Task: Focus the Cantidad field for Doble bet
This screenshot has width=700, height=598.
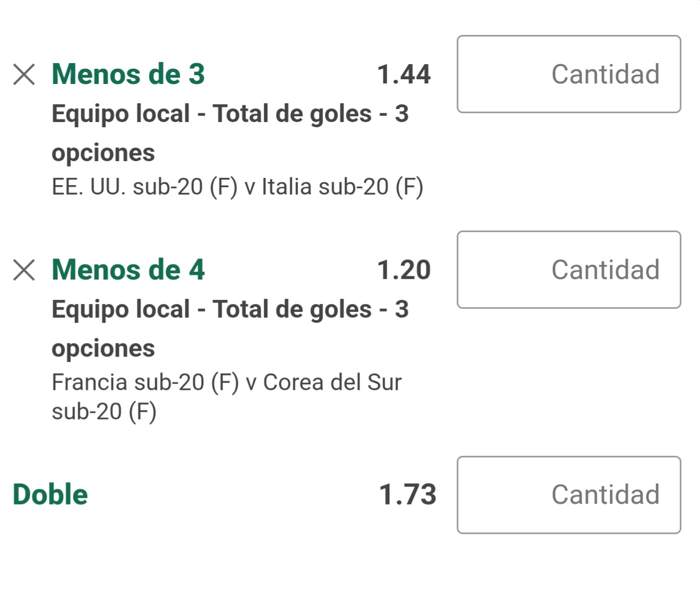Action: (x=569, y=495)
